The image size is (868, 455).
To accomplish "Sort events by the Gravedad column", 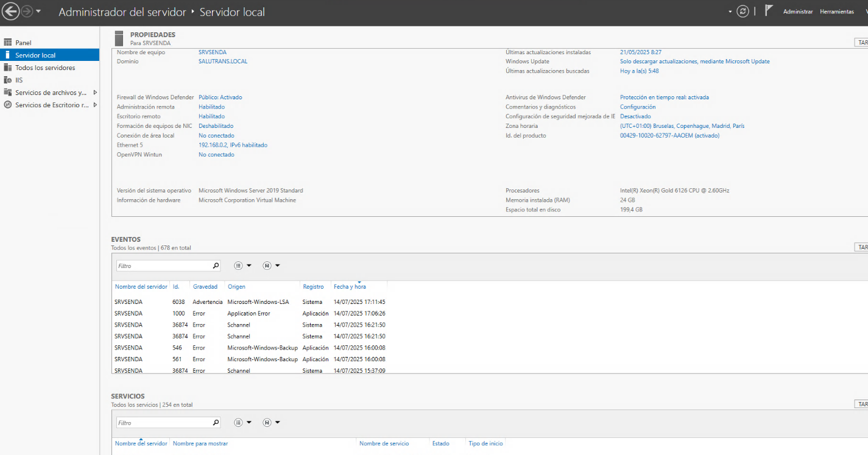I will tap(205, 287).
